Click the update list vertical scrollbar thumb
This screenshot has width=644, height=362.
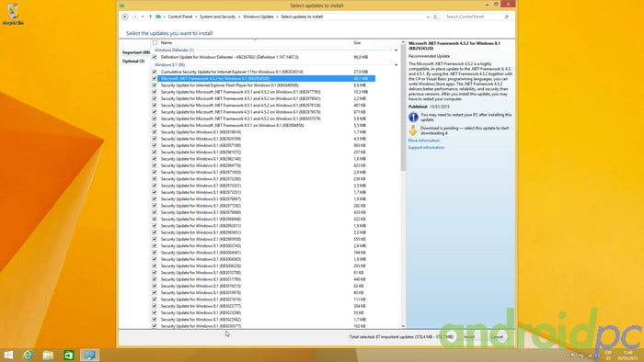point(403,108)
